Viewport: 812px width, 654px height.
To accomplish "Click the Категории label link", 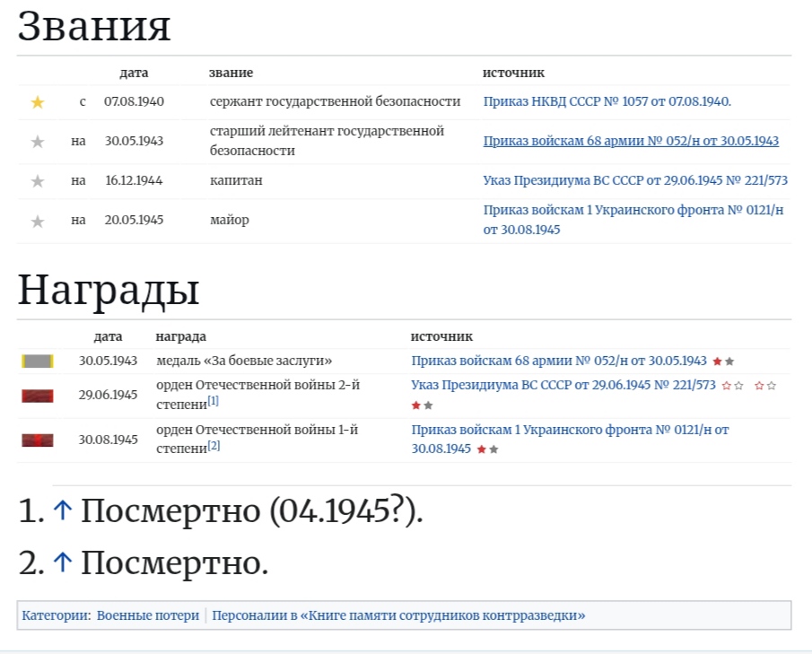I will point(55,615).
